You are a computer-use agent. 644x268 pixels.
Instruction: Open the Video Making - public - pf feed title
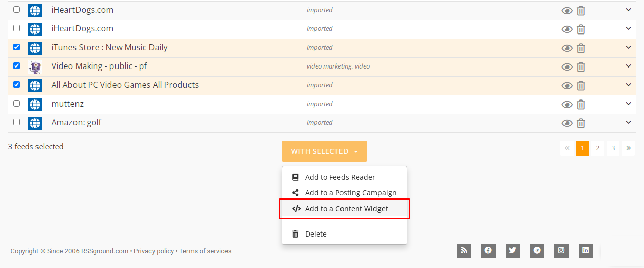click(99, 66)
